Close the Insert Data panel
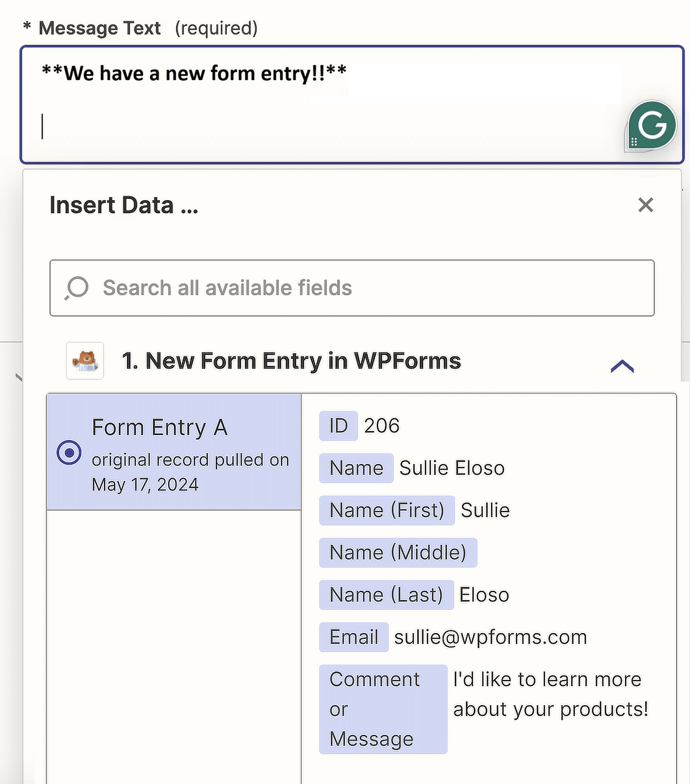This screenshot has width=690, height=784. tap(646, 205)
